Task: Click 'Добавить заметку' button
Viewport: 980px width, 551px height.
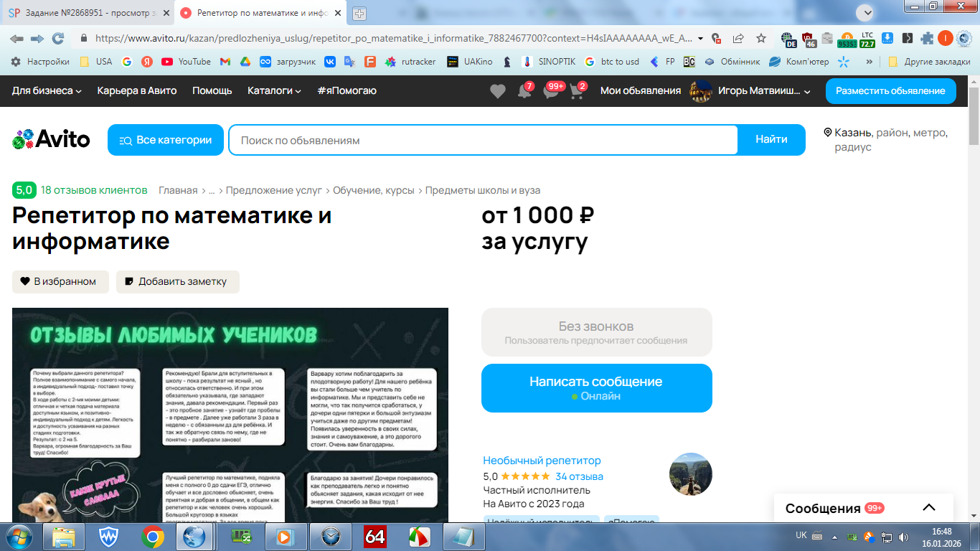Action: (x=178, y=281)
